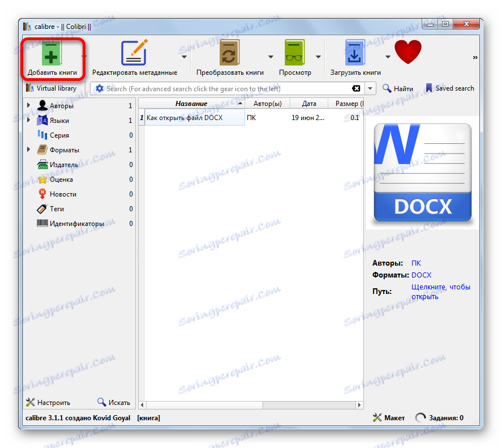
Task: Open the Макет (Layout) button in status bar
Action: click(x=389, y=418)
